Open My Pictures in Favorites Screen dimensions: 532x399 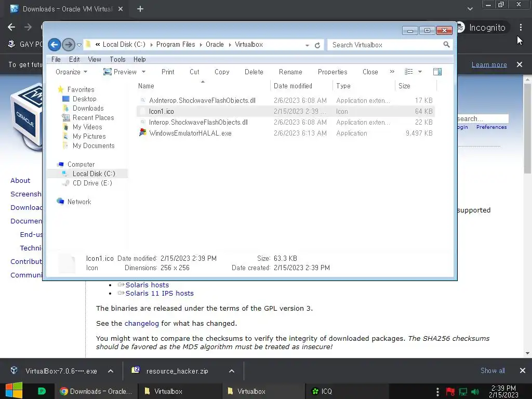(x=89, y=137)
